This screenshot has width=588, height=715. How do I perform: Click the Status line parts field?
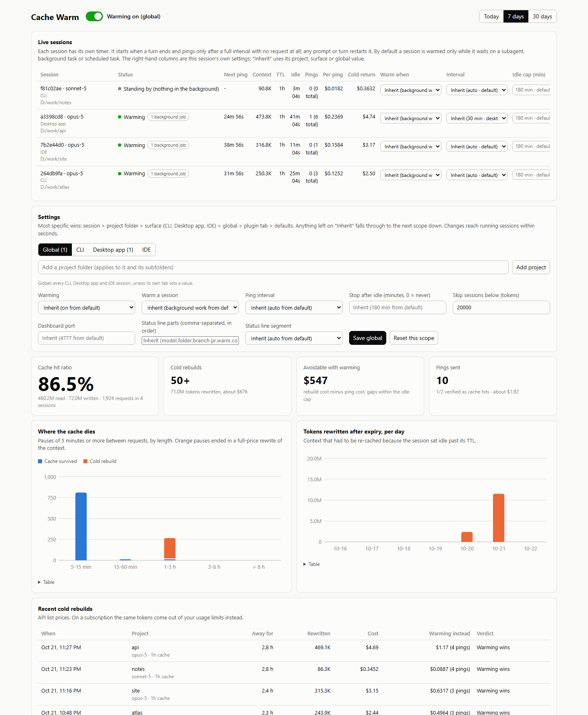(x=190, y=340)
